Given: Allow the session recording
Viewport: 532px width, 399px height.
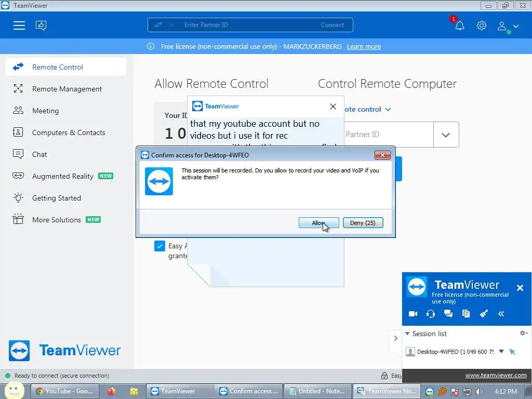Looking at the screenshot, I should (x=318, y=223).
